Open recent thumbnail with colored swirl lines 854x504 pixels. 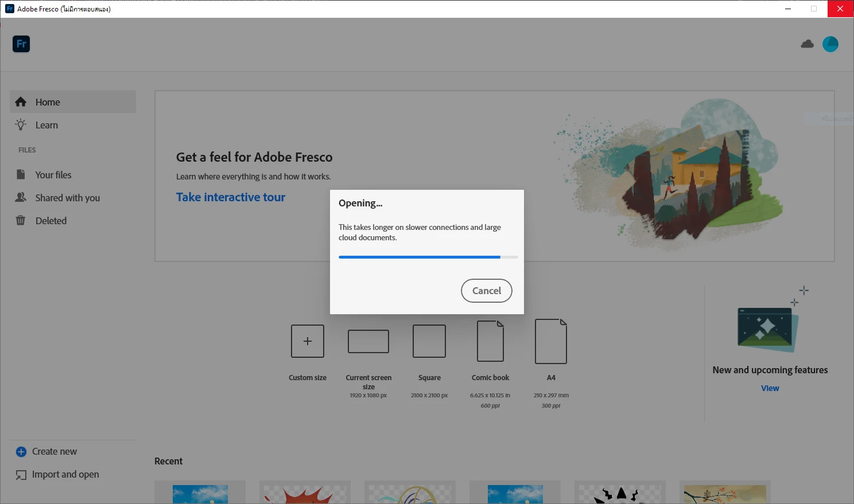pyautogui.click(x=410, y=493)
